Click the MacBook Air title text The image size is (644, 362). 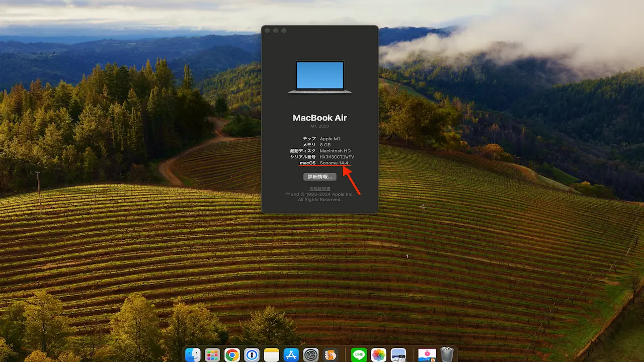pyautogui.click(x=320, y=118)
